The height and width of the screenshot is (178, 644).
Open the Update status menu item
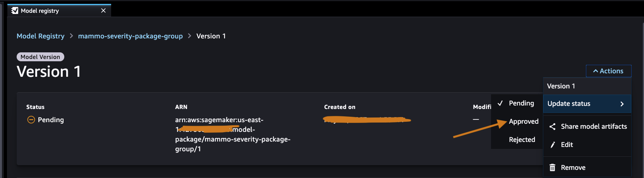(568, 104)
